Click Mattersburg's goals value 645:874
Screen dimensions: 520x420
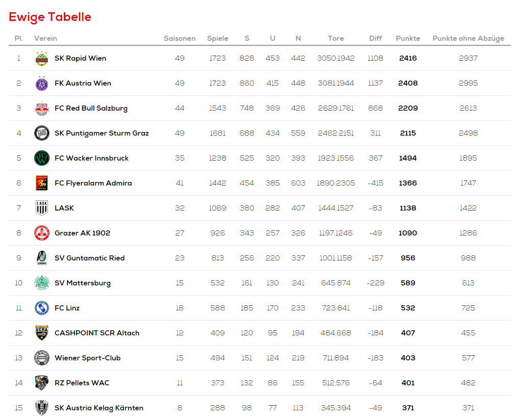click(336, 283)
